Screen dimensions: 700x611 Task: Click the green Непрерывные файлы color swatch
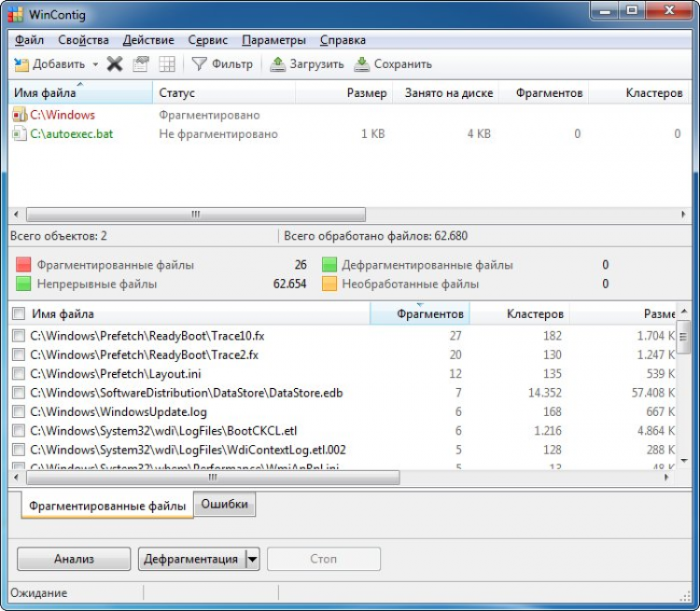(23, 284)
